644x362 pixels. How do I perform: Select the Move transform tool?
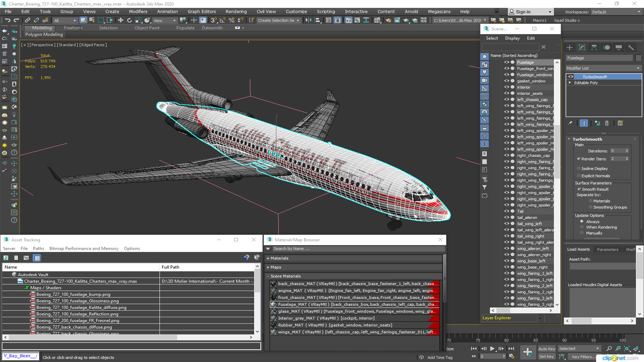pyautogui.click(x=121, y=20)
